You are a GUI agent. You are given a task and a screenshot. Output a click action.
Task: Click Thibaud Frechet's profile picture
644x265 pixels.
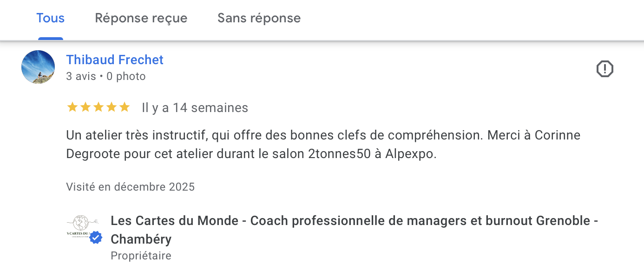(38, 67)
